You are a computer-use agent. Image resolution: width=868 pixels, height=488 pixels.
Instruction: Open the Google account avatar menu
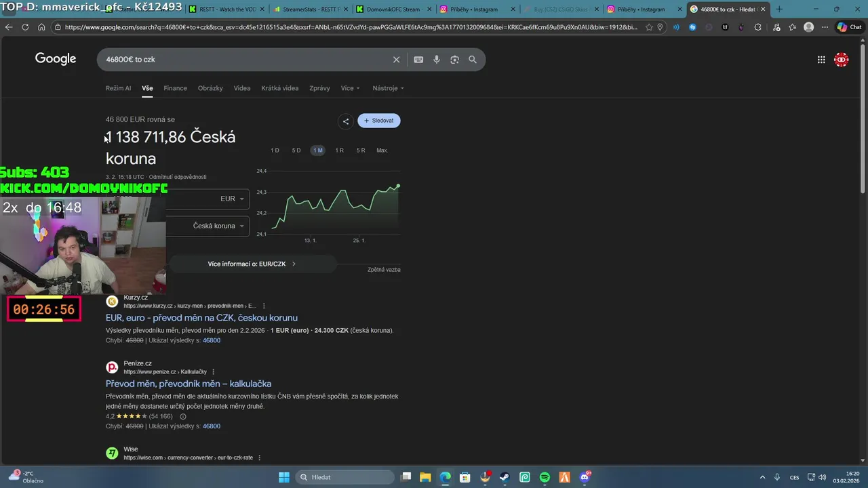842,60
